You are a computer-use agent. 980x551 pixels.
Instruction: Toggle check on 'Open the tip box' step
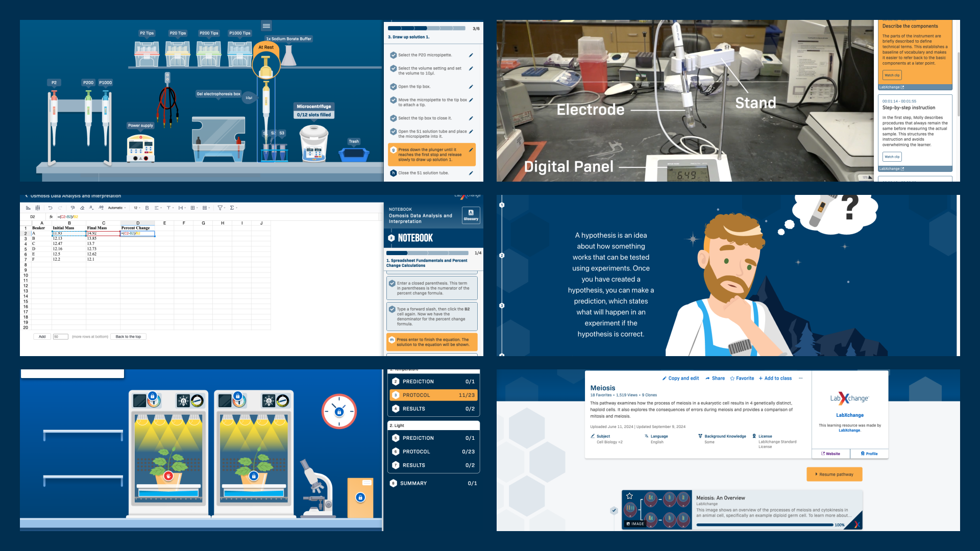393,87
